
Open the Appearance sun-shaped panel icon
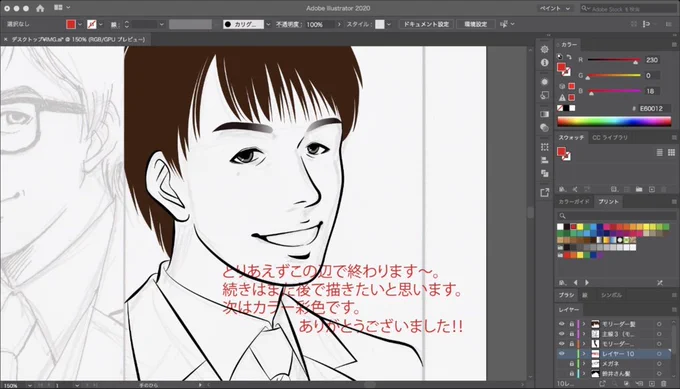click(545, 82)
